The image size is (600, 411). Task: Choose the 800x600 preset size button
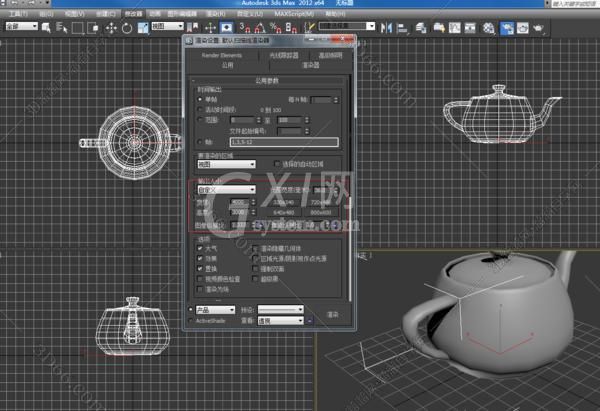[x=321, y=212]
